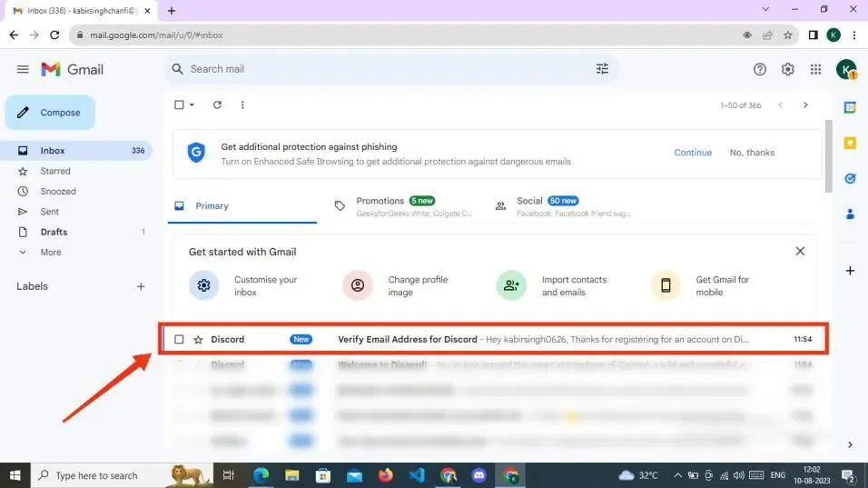Star the Discord verify email
This screenshot has width=868, height=488.
(198, 340)
